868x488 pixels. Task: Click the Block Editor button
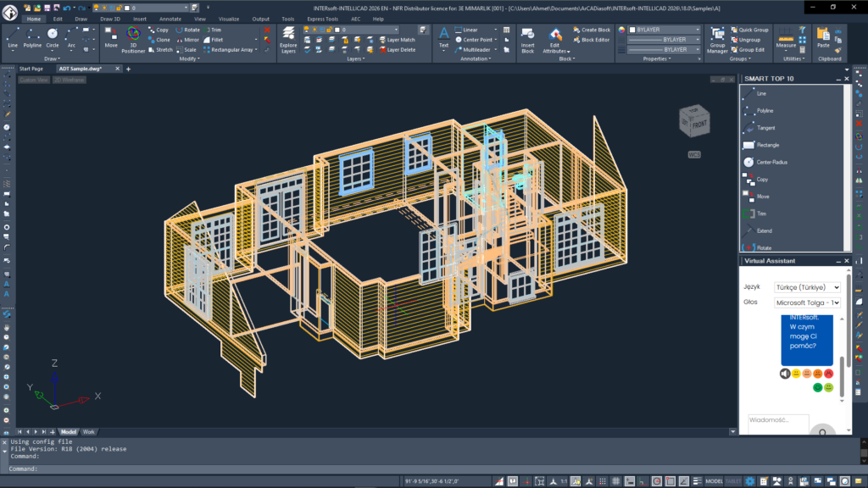coord(591,40)
